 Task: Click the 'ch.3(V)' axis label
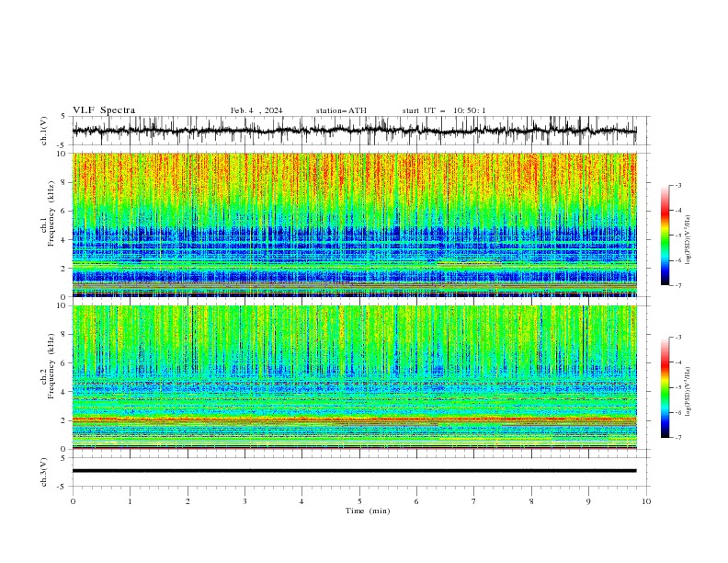(44, 472)
